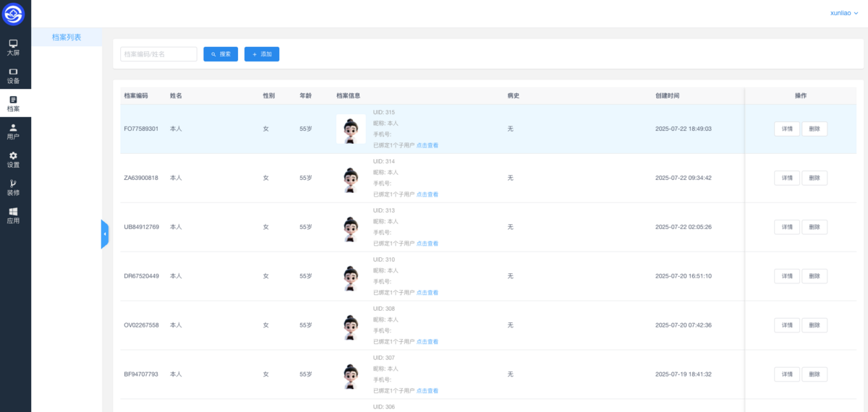Click 点击查看 link under UID 314
Image resolution: width=868 pixels, height=412 pixels.
pyautogui.click(x=427, y=194)
